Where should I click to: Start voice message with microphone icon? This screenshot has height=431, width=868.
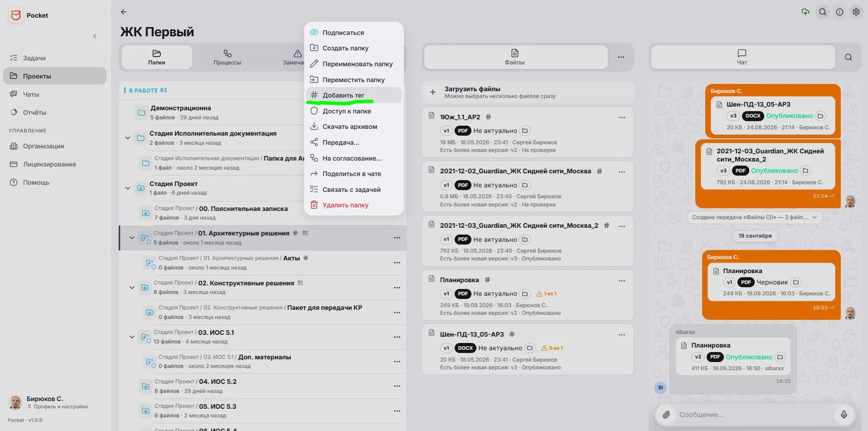[844, 415]
